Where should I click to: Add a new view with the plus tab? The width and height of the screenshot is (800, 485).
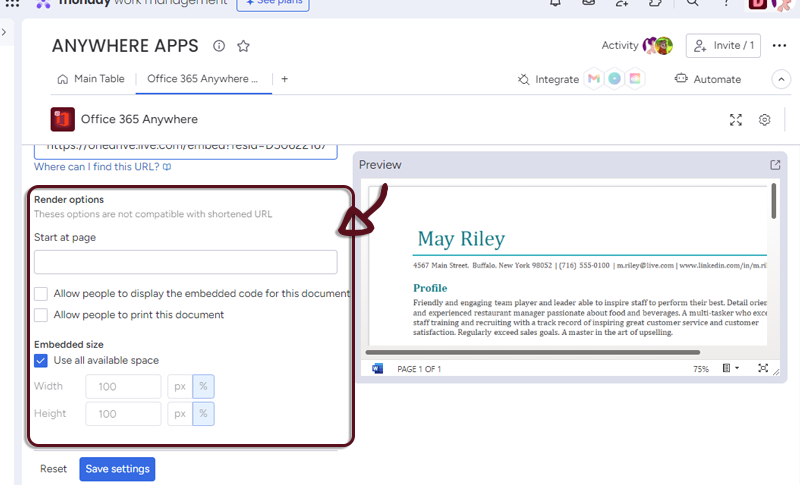point(285,79)
